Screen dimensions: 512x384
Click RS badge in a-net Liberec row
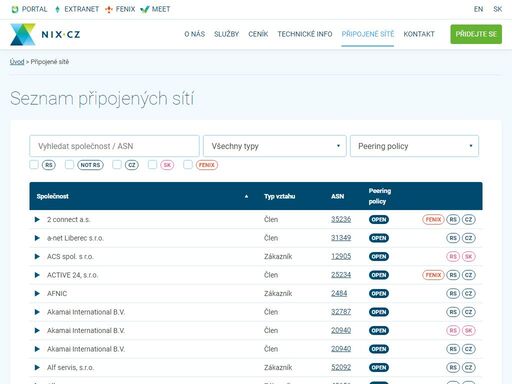(x=453, y=238)
